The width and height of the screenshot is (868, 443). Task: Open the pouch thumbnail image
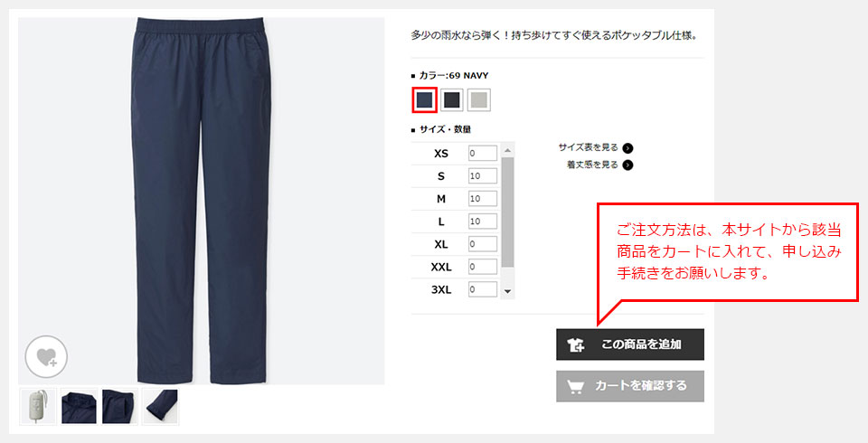(38, 407)
